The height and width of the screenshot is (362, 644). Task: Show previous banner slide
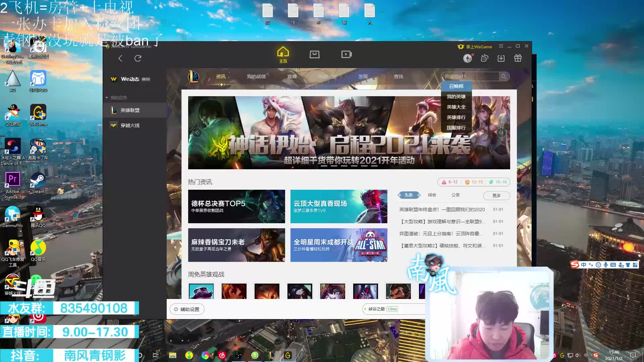(197, 133)
